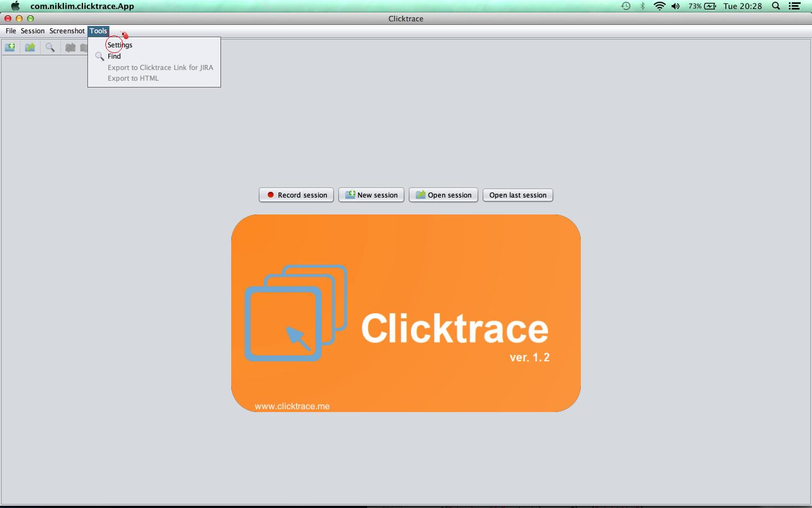Open the Session menu
Screen dimensions: 812x508
click(x=33, y=31)
